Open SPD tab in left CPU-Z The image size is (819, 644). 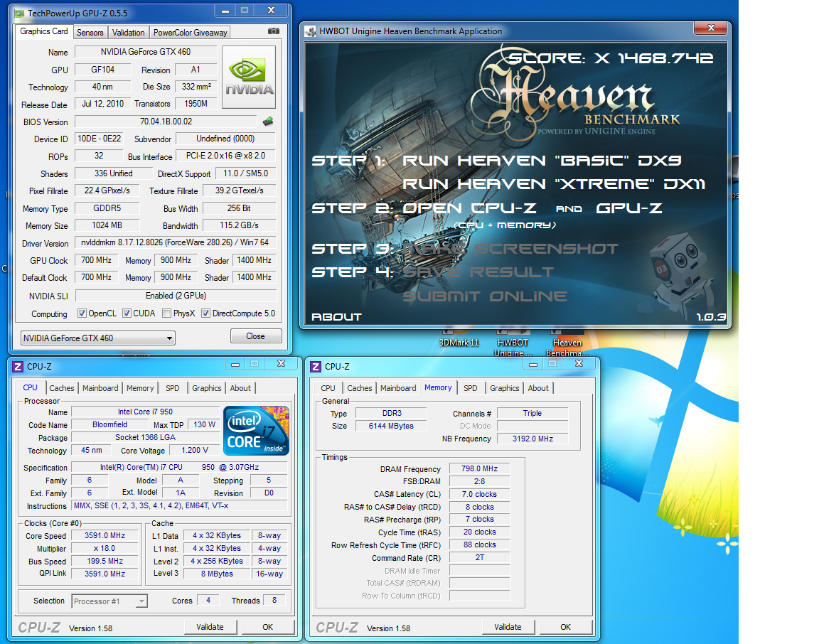172,388
